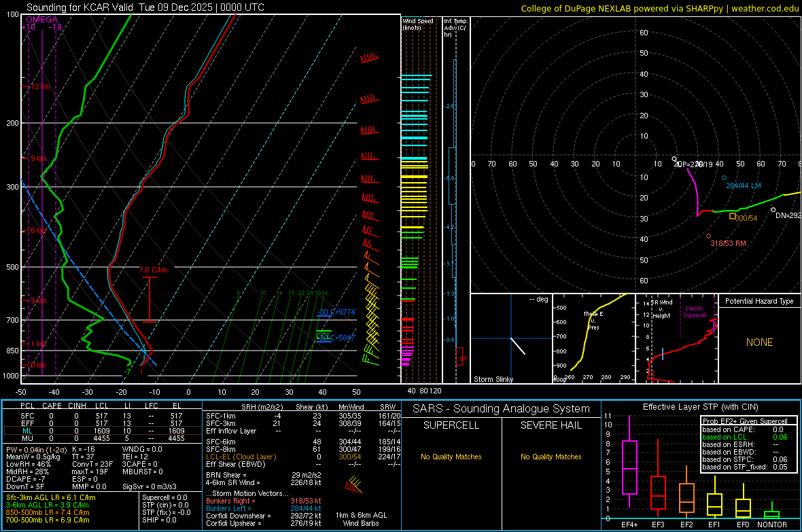Click the Theta-E v. Pres inset label
The width and height of the screenshot is (802, 532).
(x=593, y=321)
